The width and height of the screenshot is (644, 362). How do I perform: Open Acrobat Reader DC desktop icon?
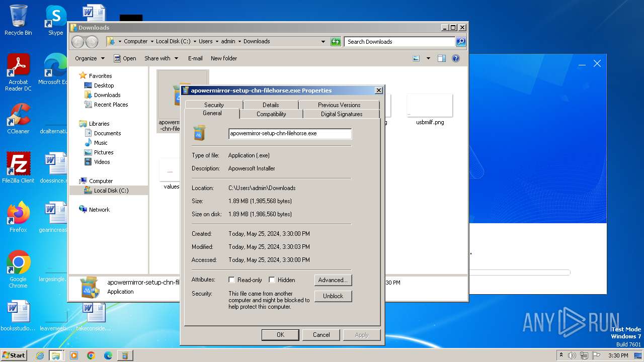coord(18,72)
